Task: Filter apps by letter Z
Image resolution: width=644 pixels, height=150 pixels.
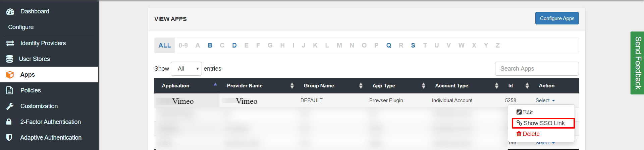Action: point(498,45)
